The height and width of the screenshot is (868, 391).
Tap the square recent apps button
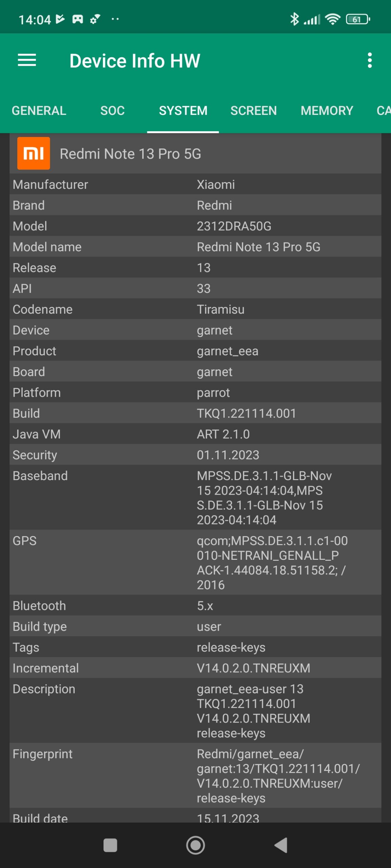tap(110, 845)
